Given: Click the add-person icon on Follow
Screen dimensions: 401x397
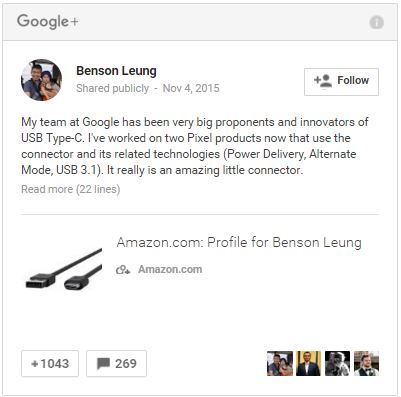Looking at the screenshot, I should [x=323, y=81].
